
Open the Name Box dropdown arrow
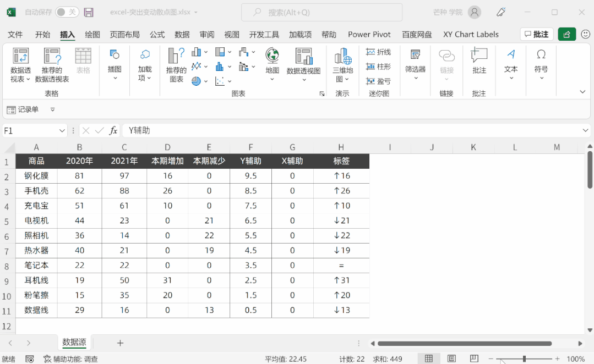62,131
